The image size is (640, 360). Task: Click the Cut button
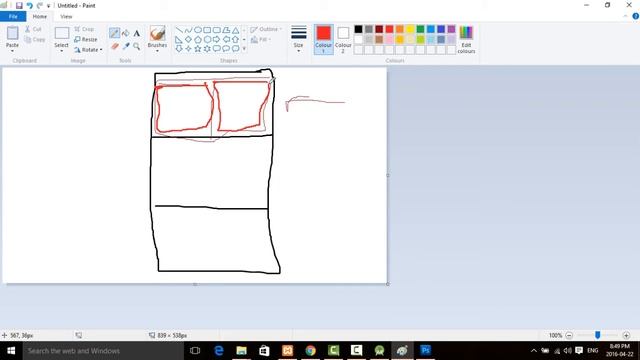click(33, 29)
